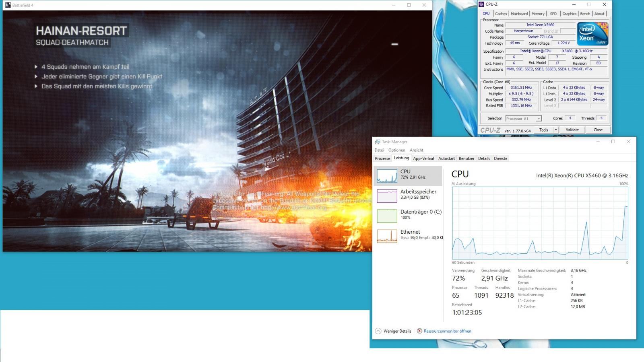Switch to the Mainboard tab in CPU-Z

click(519, 14)
